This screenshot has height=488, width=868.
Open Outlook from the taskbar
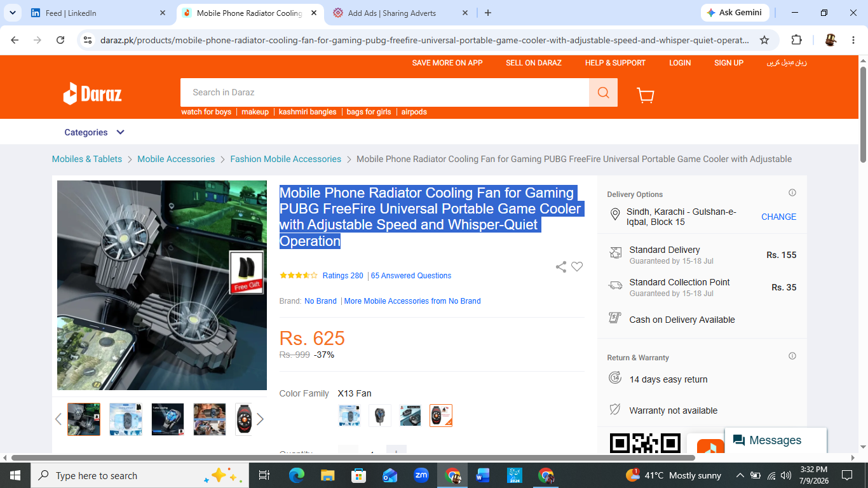(x=390, y=475)
